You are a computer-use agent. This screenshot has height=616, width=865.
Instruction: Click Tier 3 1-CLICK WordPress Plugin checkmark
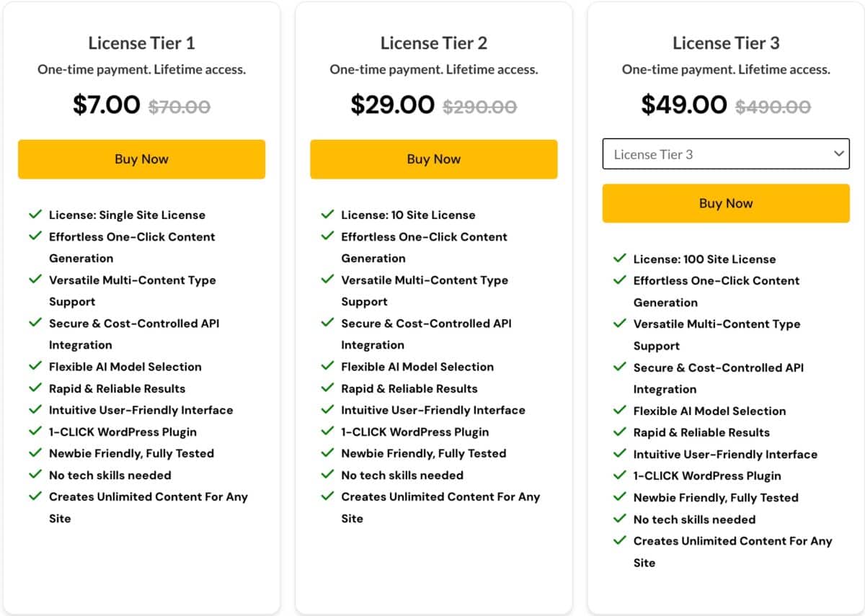pos(619,476)
